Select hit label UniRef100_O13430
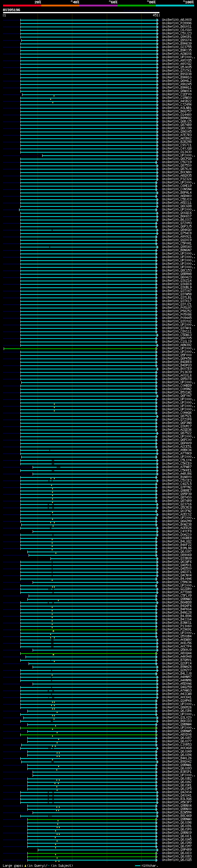This screenshot has height=868, width=197. click(176, 152)
